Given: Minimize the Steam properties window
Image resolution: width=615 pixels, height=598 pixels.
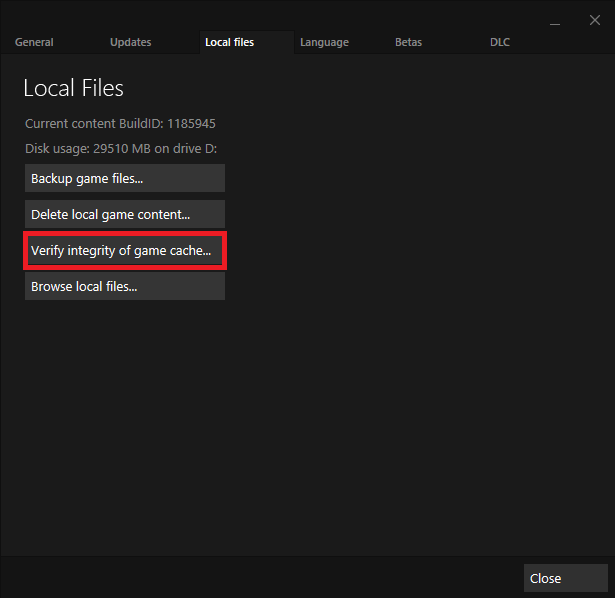Looking at the screenshot, I should click(x=555, y=22).
